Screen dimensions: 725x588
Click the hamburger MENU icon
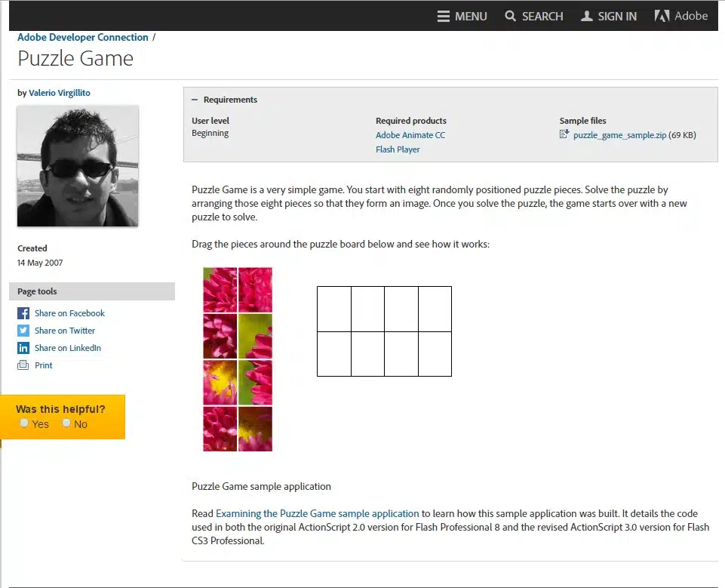point(444,16)
